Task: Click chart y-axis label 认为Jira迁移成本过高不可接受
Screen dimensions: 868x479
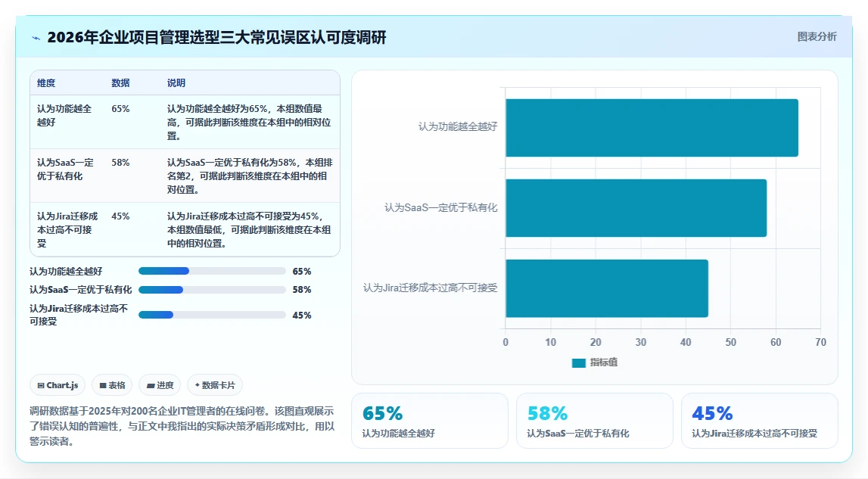Action: [430, 288]
